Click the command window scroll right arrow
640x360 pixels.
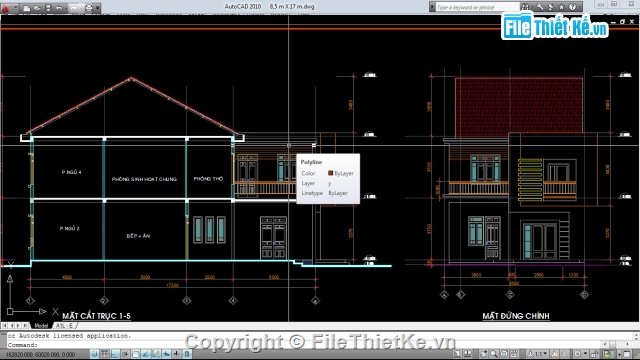click(x=627, y=344)
